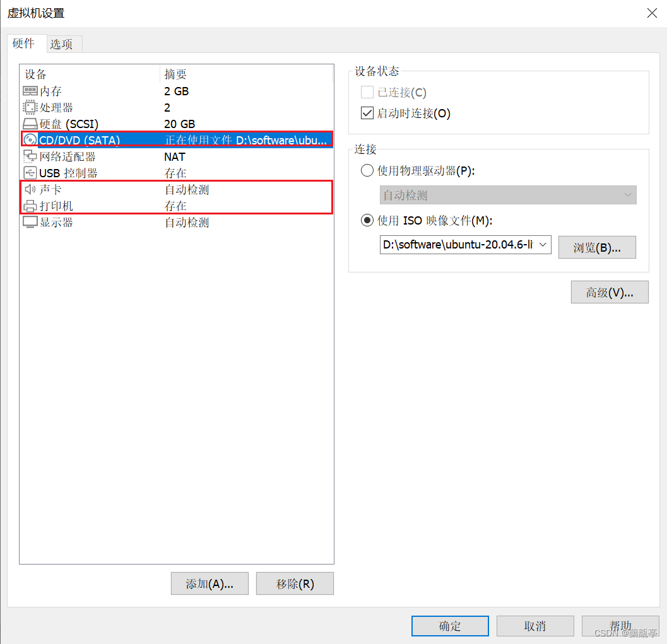Click the 添加(A) add device button
The width and height of the screenshot is (667, 644).
(x=210, y=583)
